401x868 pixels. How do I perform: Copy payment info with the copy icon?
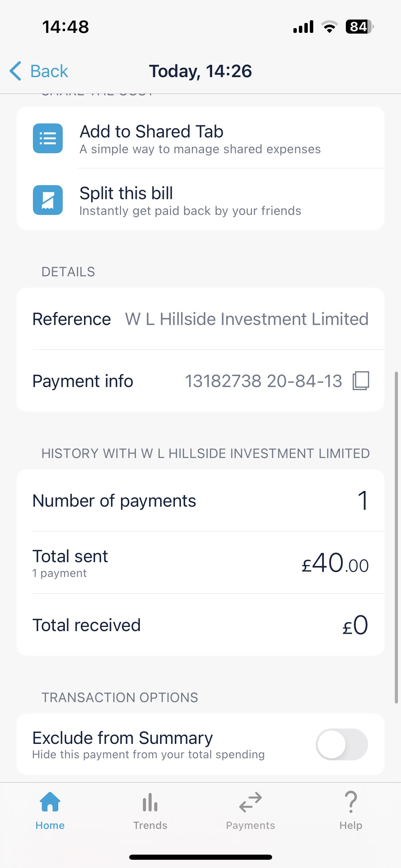[x=361, y=381]
